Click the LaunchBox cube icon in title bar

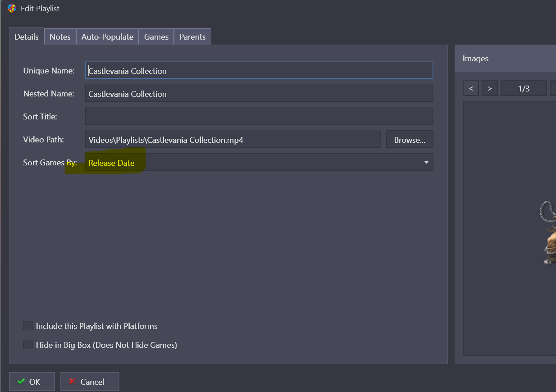pos(12,9)
